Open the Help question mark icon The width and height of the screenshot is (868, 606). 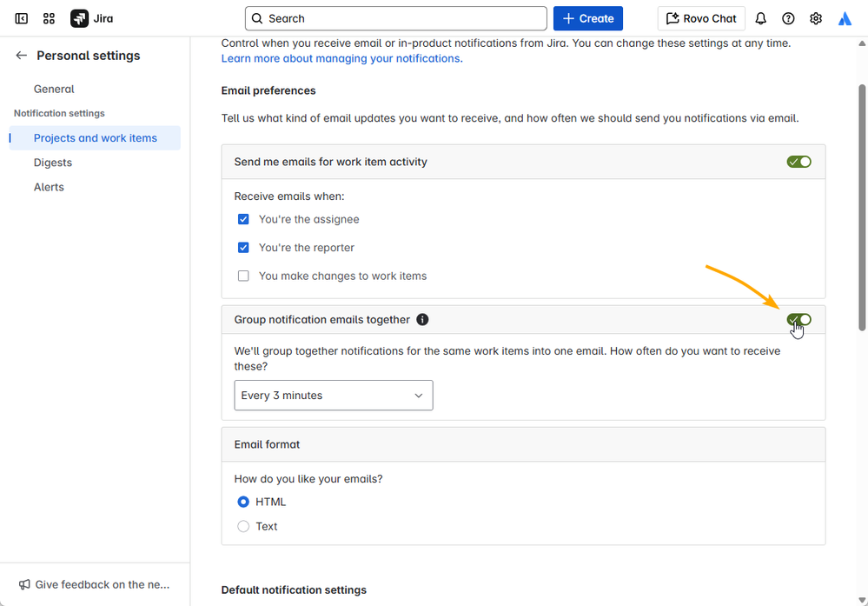pos(788,18)
